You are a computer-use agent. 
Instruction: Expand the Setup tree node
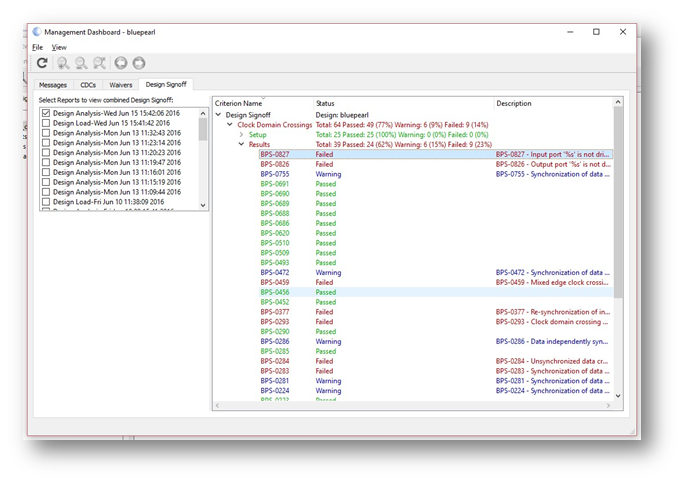(x=241, y=134)
